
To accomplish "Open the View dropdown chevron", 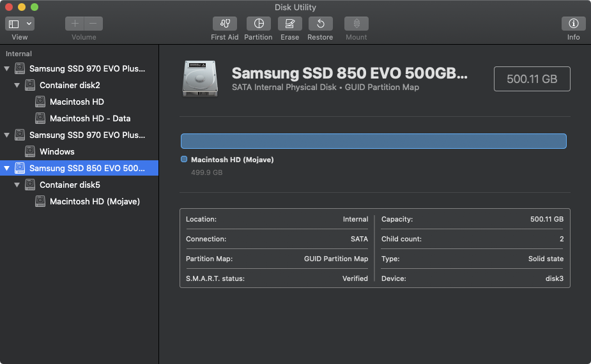I will click(29, 24).
